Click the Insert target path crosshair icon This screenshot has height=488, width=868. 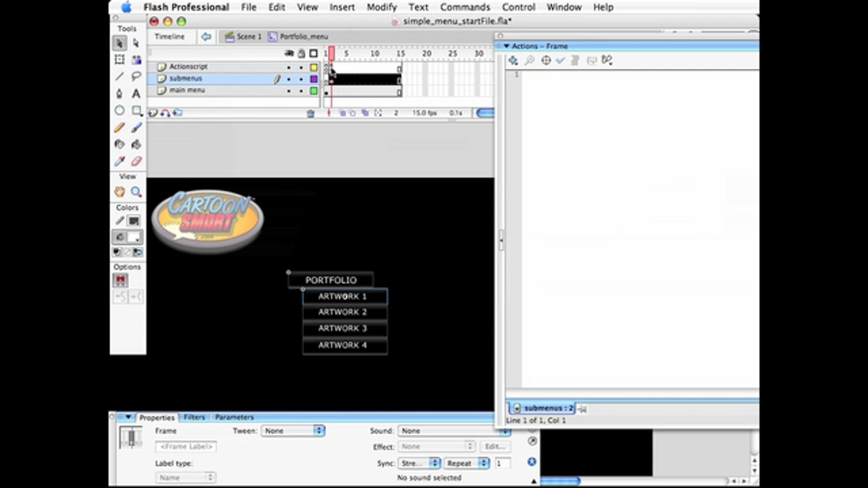tap(546, 60)
